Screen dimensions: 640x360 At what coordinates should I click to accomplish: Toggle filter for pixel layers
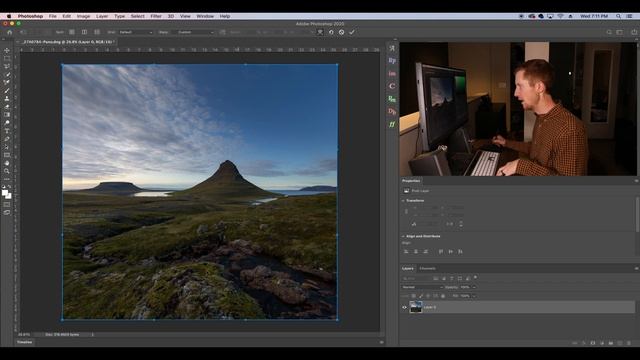(436, 278)
